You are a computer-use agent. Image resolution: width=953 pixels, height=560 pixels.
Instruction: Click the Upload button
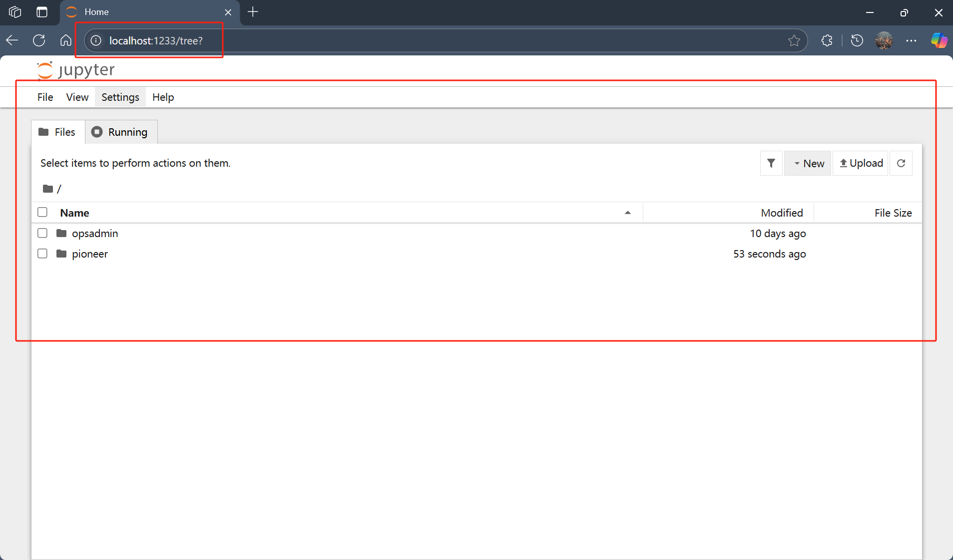(861, 163)
